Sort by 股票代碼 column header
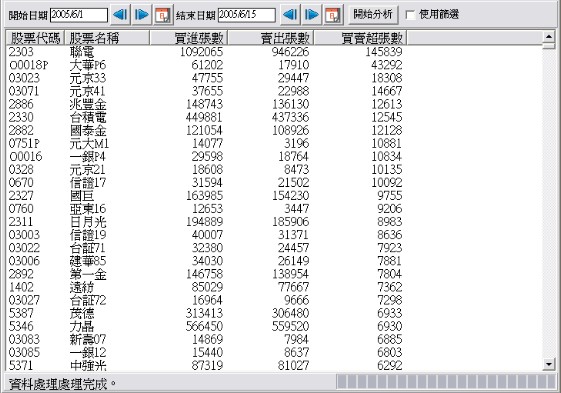561x393 pixels. coord(35,38)
